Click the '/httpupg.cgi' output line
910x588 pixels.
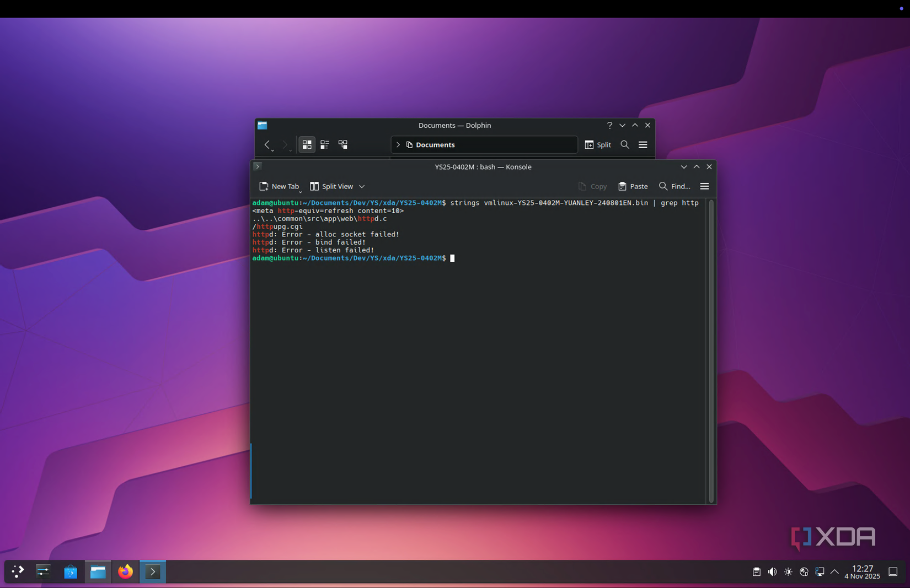point(277,226)
